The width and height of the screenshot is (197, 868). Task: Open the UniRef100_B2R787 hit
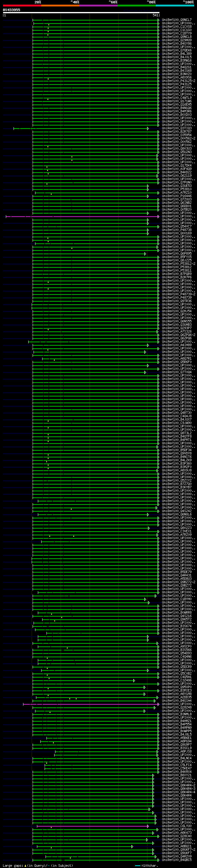click(176, 132)
